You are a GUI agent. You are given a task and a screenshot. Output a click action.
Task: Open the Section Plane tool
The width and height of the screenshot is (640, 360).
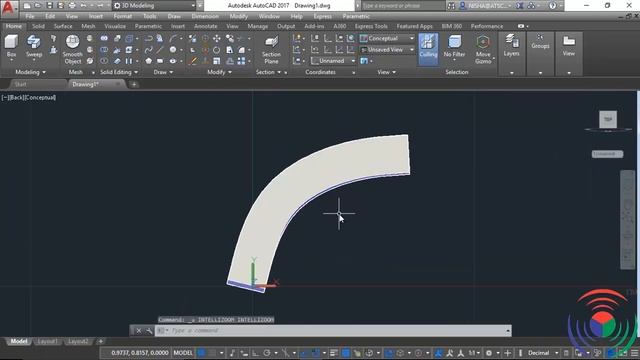click(x=271, y=49)
